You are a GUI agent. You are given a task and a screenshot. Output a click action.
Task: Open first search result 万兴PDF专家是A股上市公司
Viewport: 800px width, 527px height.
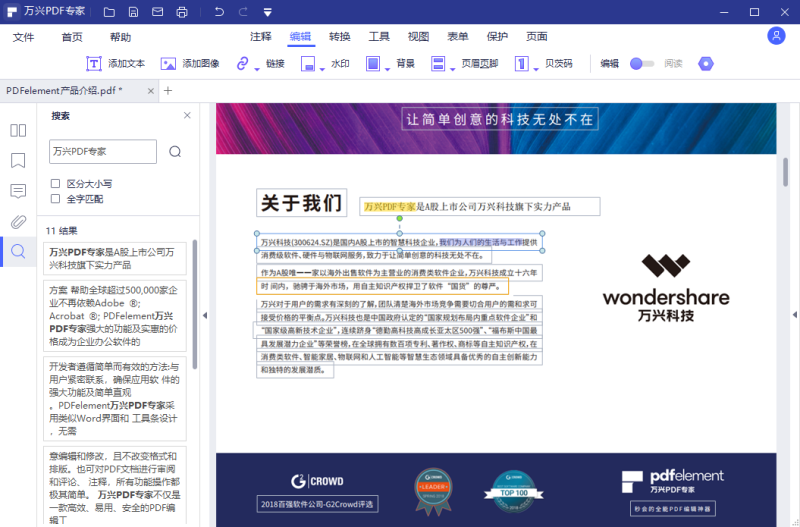point(115,259)
